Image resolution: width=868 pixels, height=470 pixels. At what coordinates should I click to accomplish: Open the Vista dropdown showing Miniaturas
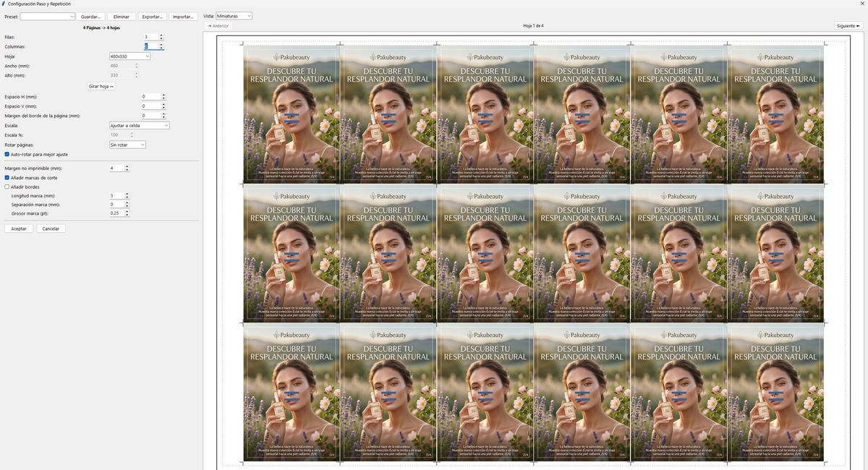click(234, 15)
